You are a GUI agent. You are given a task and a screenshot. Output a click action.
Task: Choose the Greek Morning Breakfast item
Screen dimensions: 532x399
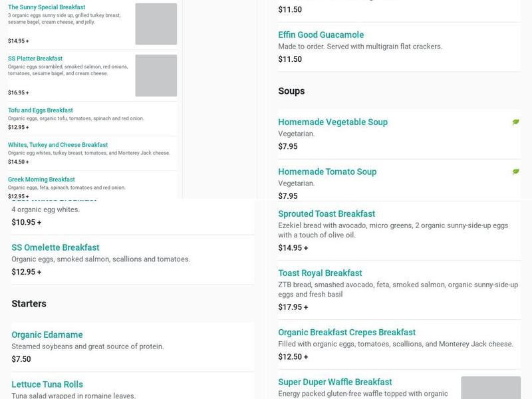coord(41,180)
